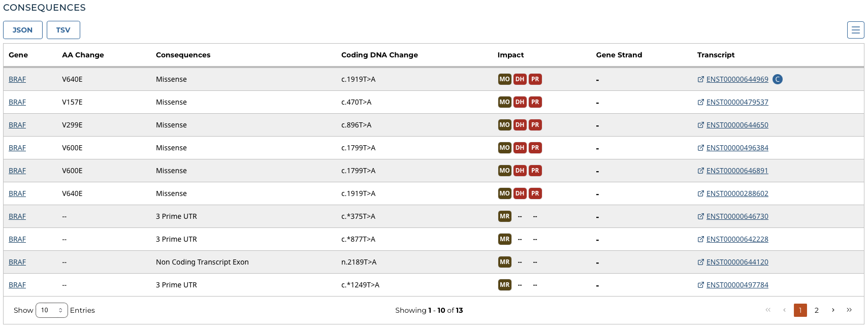
Task: Jump to last page double arrow
Action: [849, 310]
